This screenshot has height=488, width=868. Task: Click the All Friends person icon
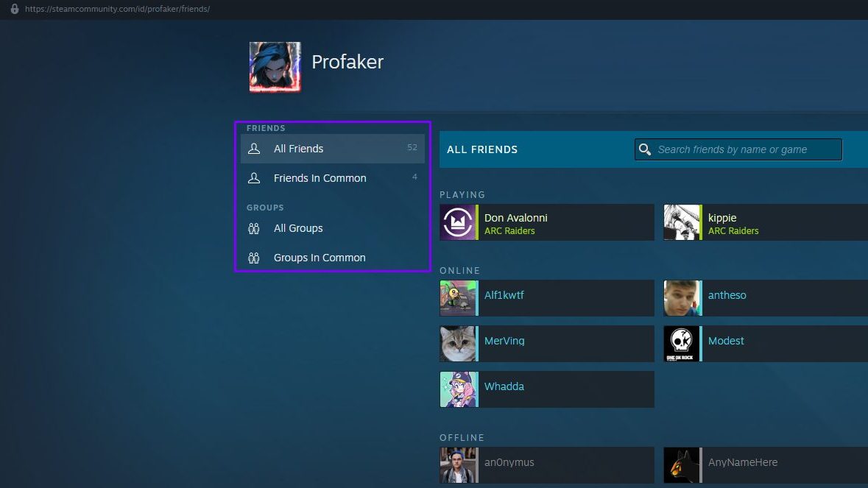(x=254, y=149)
